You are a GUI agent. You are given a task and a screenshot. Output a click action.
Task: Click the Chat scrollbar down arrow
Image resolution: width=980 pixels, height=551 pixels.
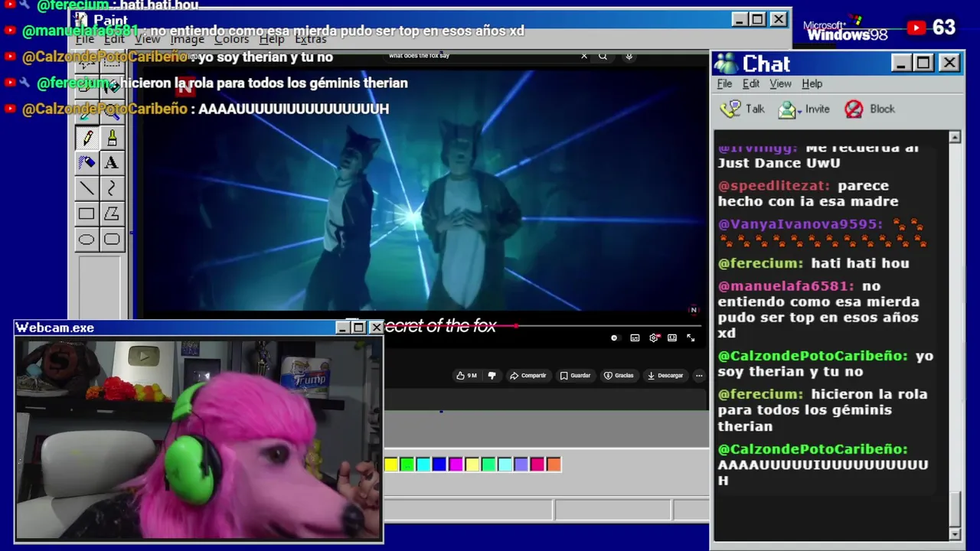pyautogui.click(x=955, y=533)
